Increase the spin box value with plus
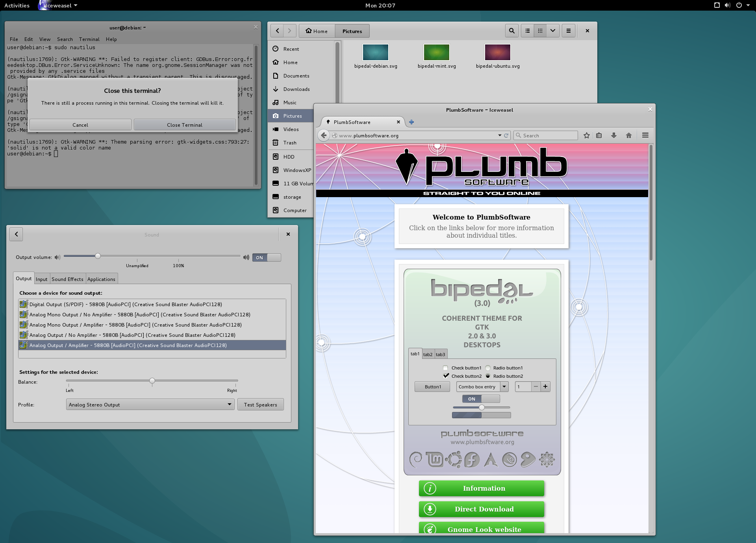This screenshot has width=756, height=543. 545,387
